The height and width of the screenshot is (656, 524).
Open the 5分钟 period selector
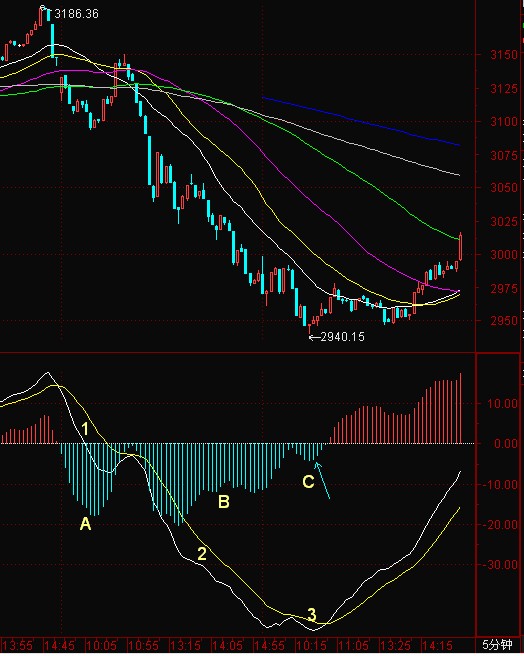[x=497, y=645]
